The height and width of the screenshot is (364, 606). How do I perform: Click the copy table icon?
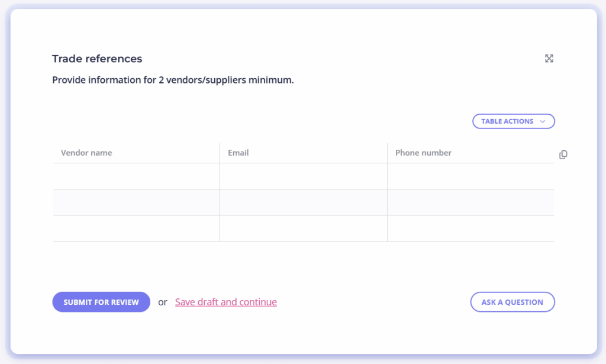563,154
